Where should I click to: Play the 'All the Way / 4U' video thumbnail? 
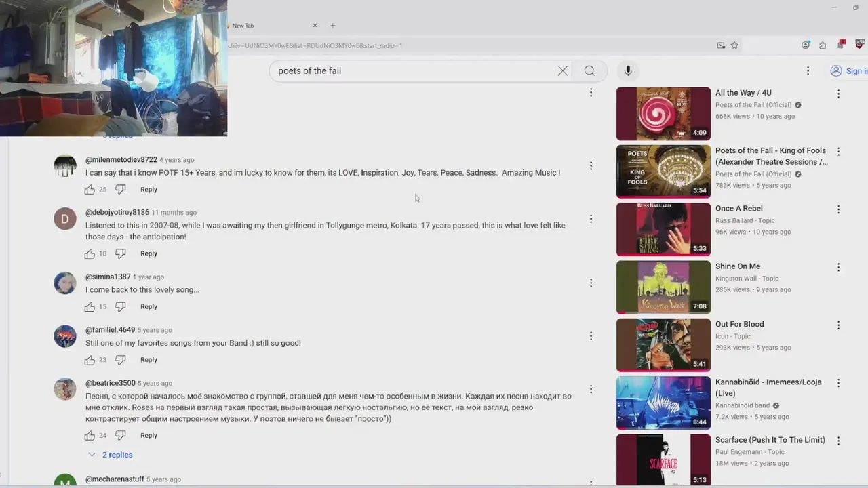click(x=663, y=113)
